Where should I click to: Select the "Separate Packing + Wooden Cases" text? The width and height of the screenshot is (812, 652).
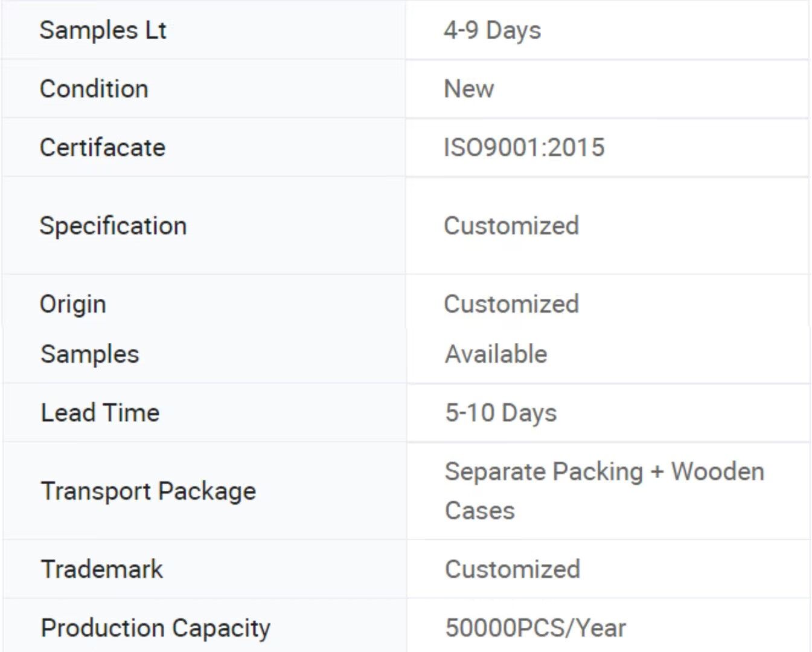pos(604,490)
